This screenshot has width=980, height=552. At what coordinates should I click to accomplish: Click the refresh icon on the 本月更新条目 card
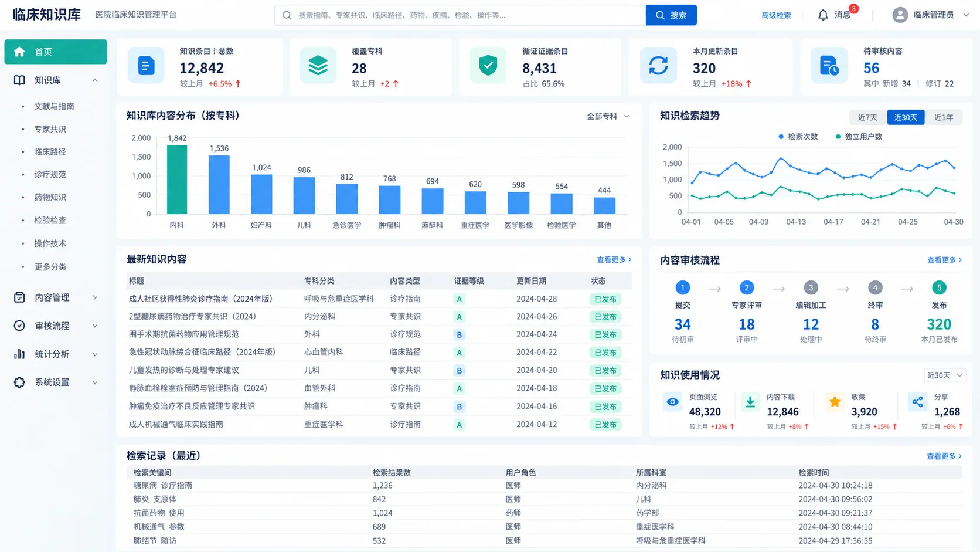click(658, 66)
